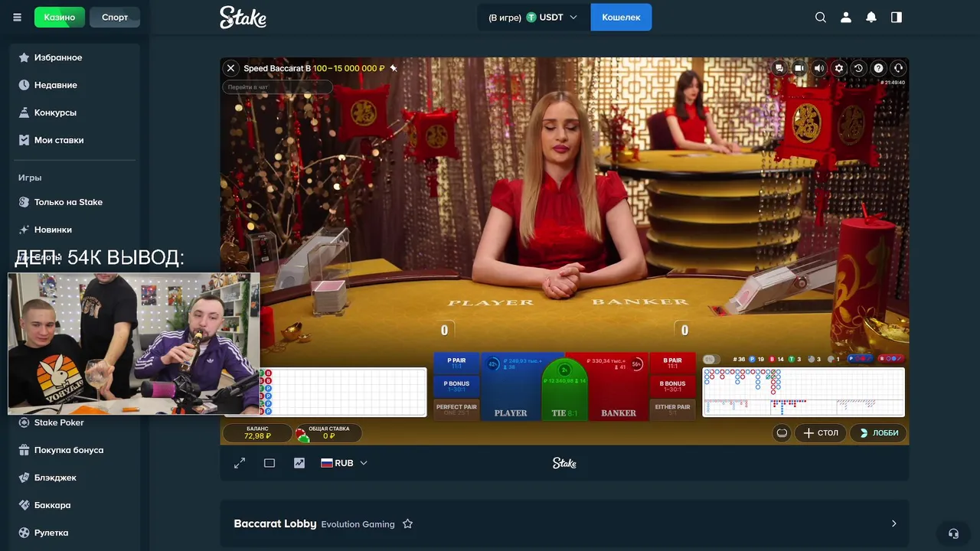Switch to theatre mode rectangle icon

tap(269, 463)
